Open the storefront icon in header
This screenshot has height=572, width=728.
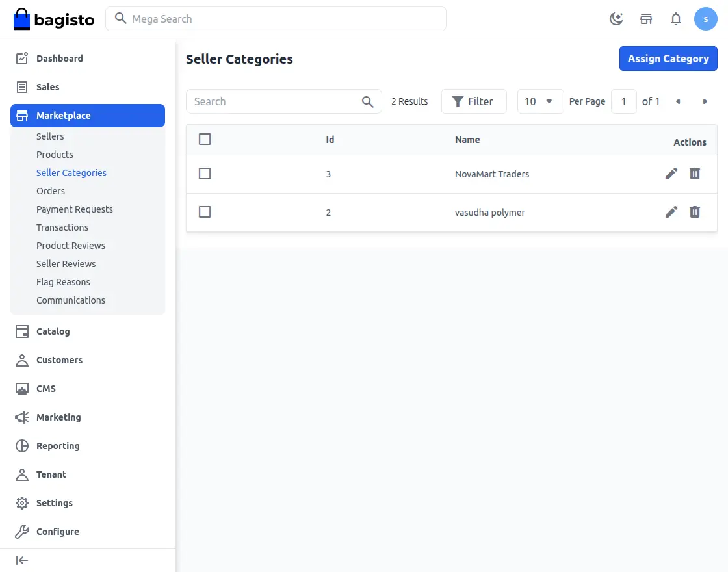[x=646, y=19]
